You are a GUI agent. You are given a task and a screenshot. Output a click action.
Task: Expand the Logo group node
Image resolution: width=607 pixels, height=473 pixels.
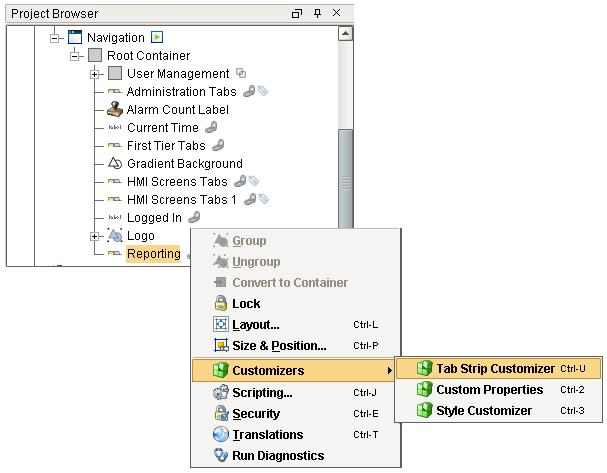tap(94, 236)
